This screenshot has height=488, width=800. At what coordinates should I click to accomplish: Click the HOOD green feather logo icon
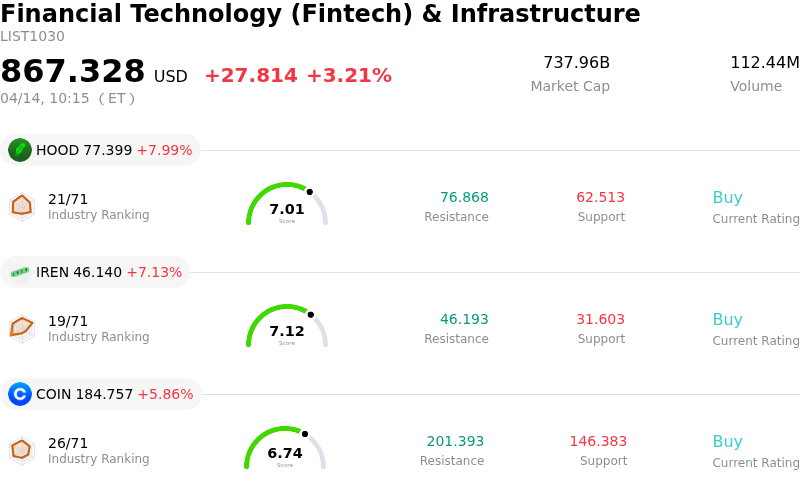click(20, 150)
